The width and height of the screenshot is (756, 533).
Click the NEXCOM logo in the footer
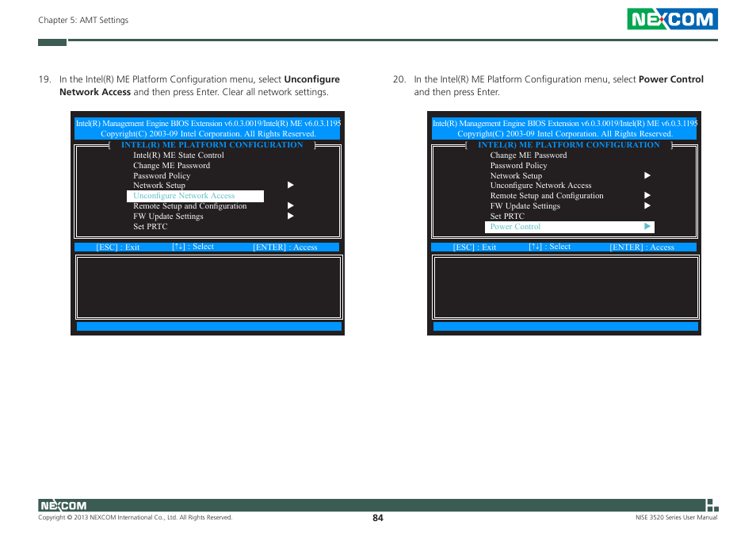coord(63,505)
